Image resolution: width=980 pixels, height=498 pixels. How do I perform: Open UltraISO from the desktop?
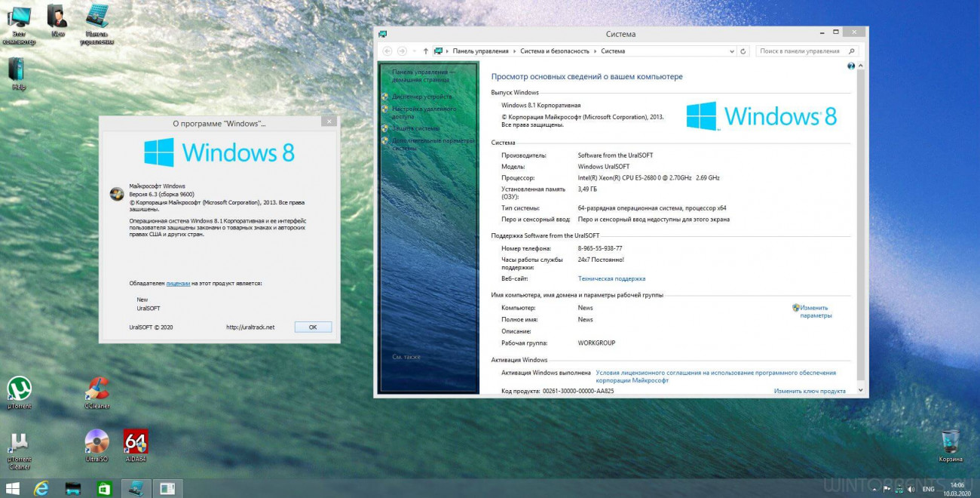tap(96, 442)
